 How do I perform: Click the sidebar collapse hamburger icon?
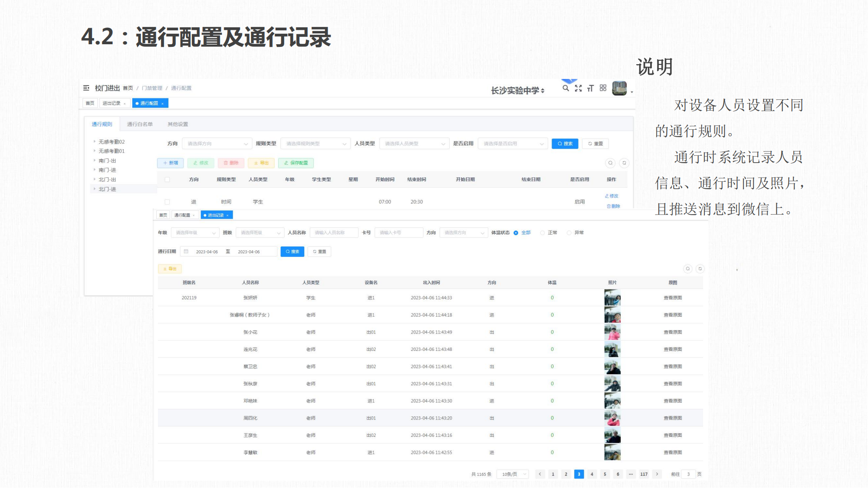[x=86, y=88]
